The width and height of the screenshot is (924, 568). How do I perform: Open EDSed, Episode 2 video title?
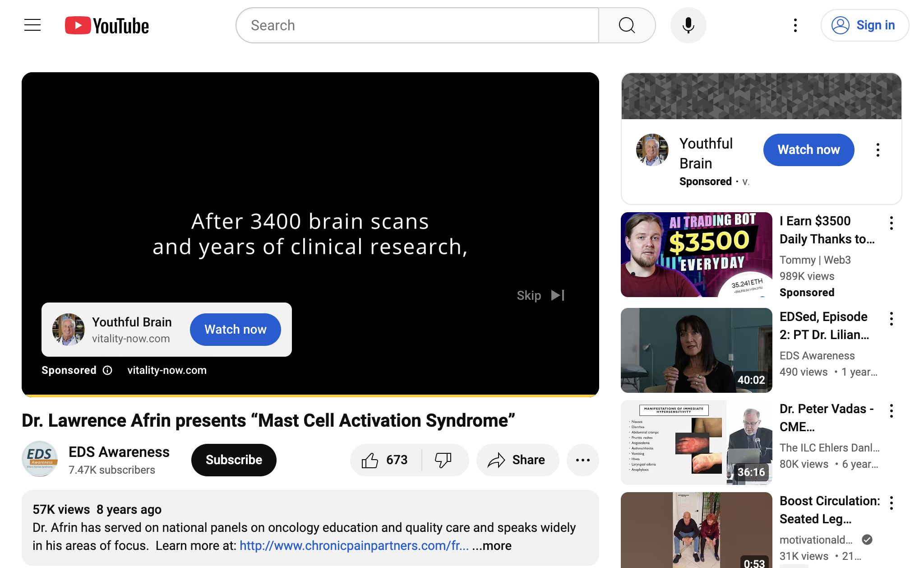824,326
